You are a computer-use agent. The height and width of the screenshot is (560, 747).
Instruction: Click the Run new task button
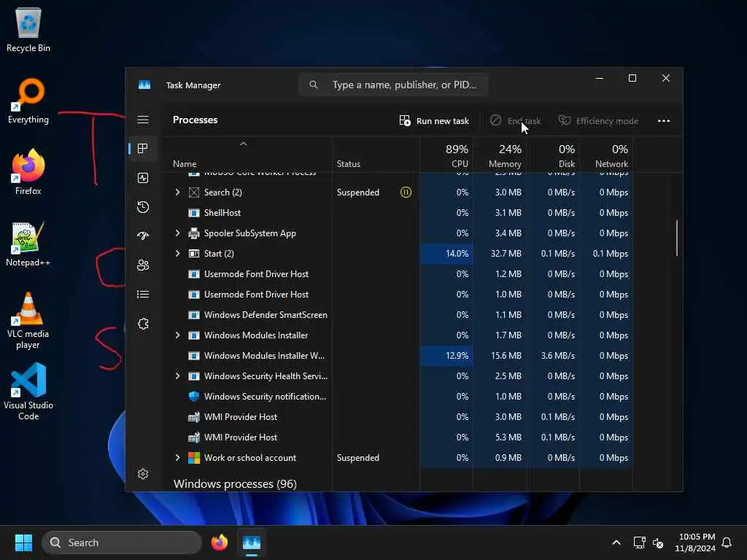434,121
